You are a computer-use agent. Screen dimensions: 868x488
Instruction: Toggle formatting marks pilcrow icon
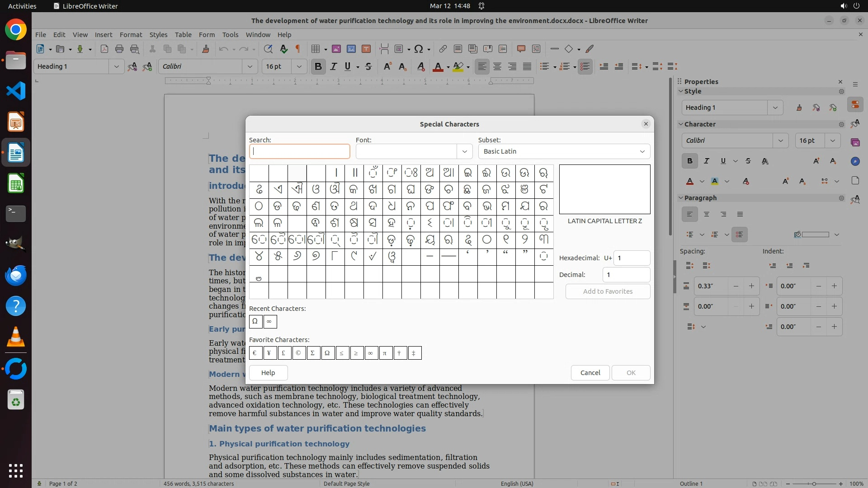[x=298, y=49]
